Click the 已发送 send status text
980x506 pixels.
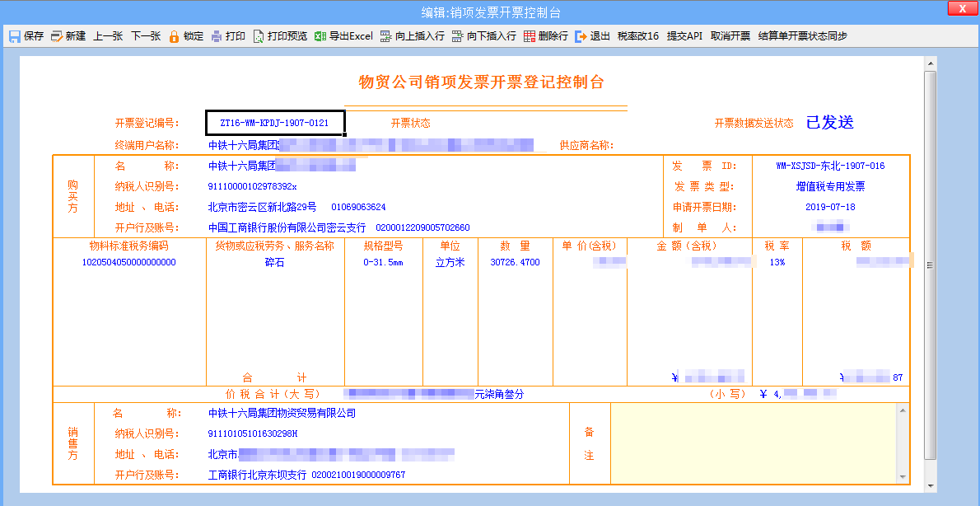pos(829,123)
